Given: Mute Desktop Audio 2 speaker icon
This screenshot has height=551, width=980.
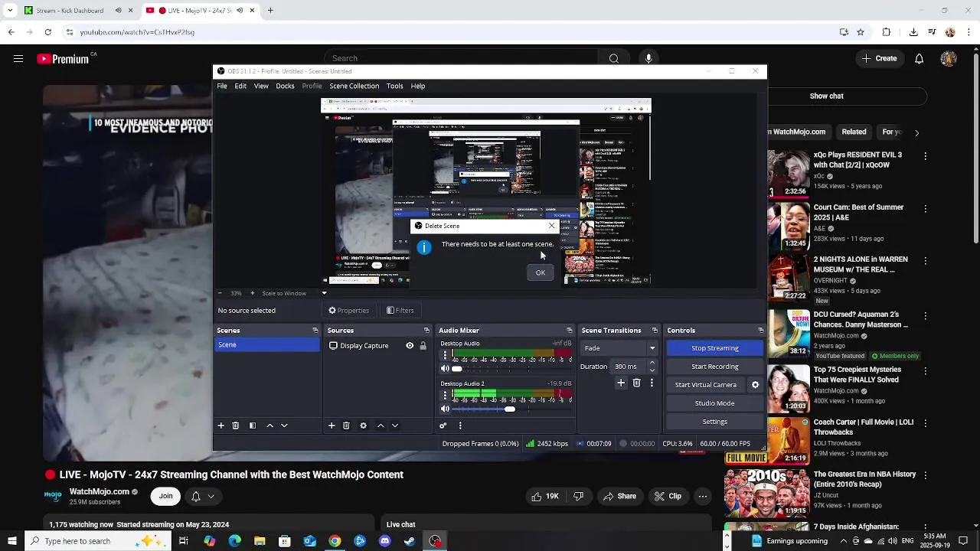Looking at the screenshot, I should tap(445, 409).
